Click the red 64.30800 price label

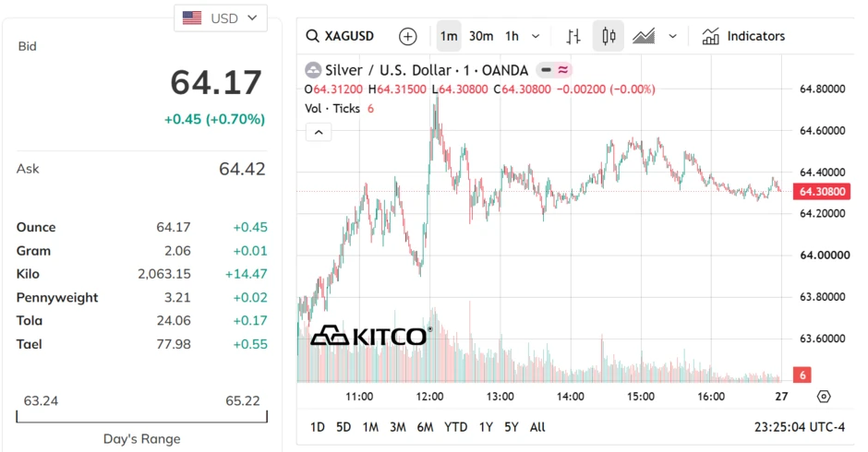click(822, 192)
